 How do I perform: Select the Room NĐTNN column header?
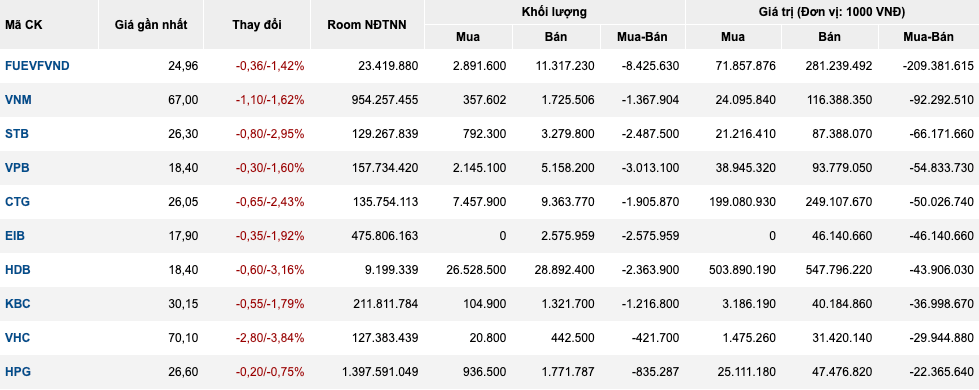tap(367, 25)
